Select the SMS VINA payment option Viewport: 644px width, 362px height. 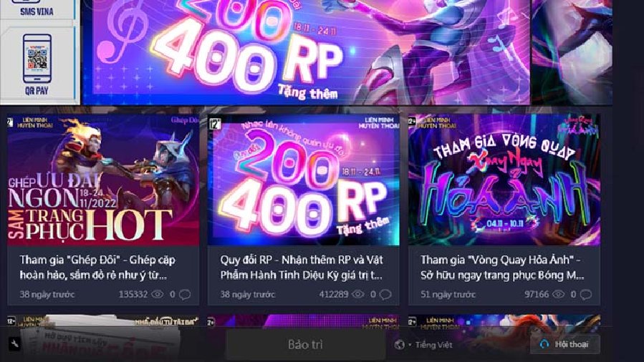[37, 9]
